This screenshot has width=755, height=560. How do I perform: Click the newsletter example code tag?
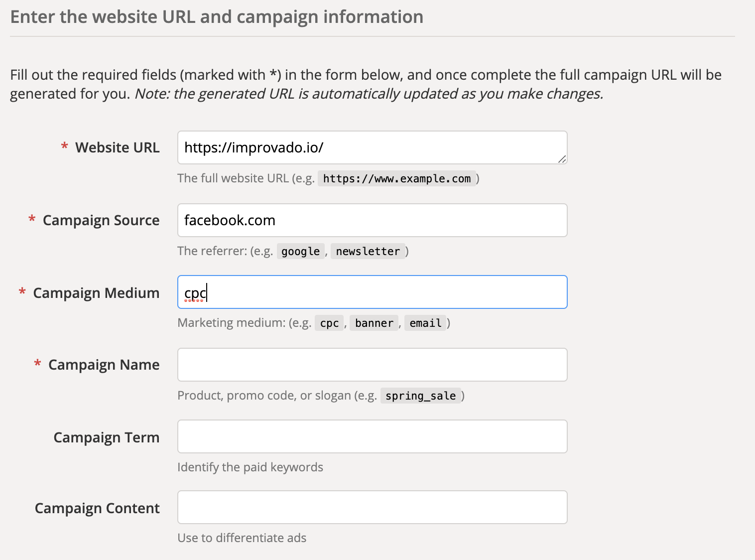pyautogui.click(x=368, y=251)
